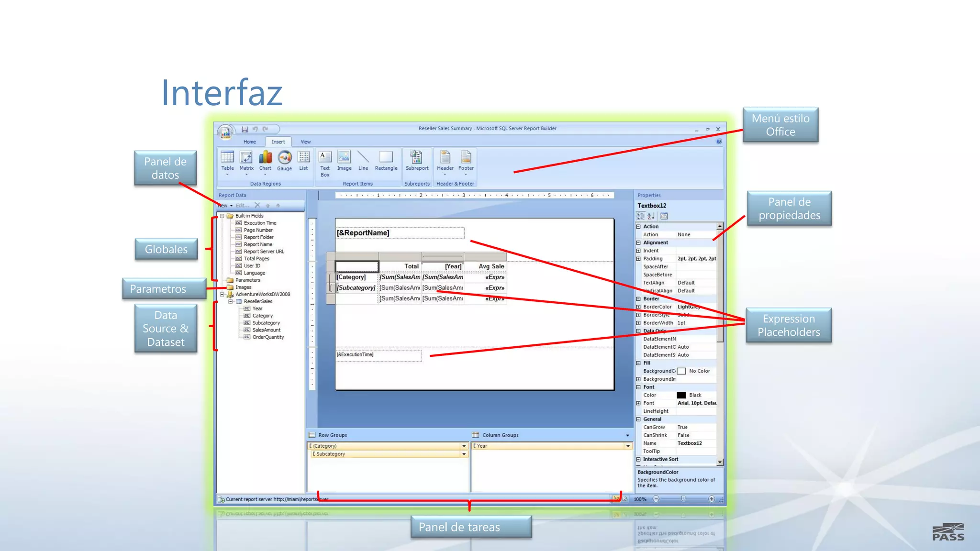This screenshot has width=980, height=551.
Task: Click the Redo icon in quick access toolbar
Action: click(x=265, y=129)
